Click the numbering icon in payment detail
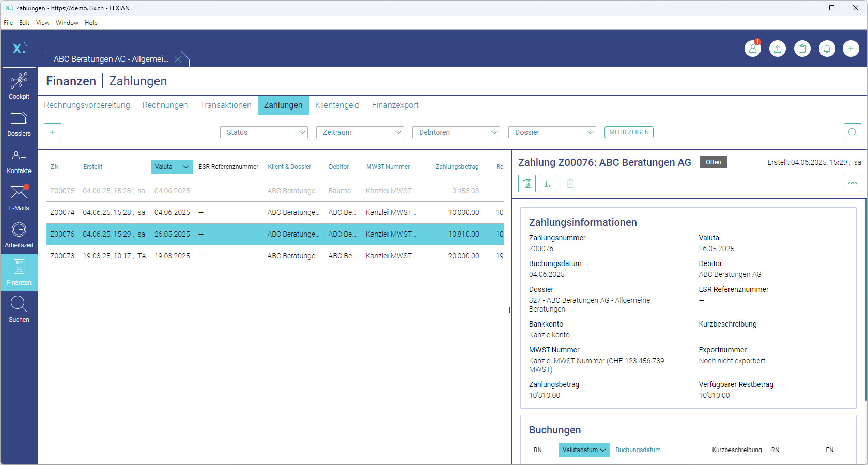Image resolution: width=868 pixels, height=465 pixels. (549, 183)
